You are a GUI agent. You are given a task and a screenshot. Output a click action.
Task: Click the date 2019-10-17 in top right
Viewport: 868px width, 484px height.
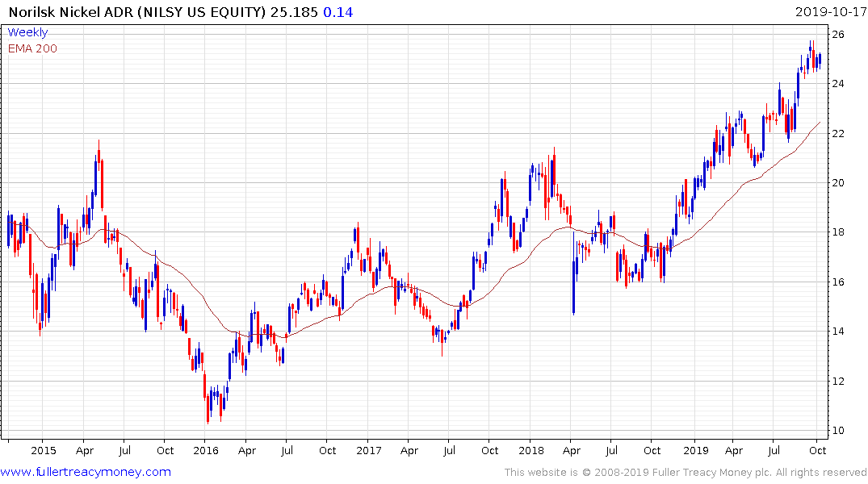[831, 12]
